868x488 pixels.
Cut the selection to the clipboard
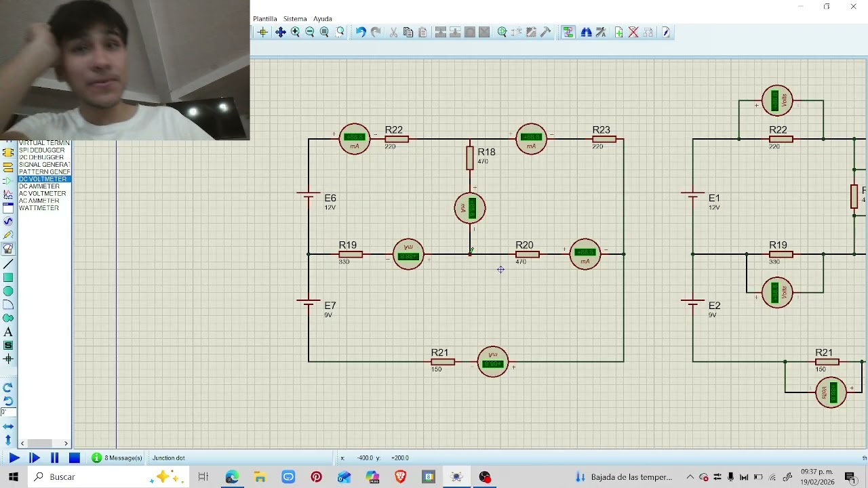point(393,32)
